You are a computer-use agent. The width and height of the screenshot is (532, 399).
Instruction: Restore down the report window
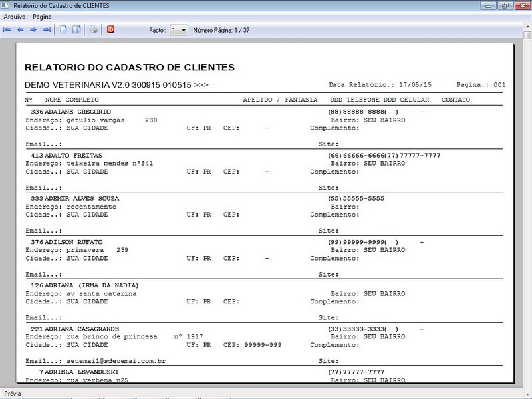click(x=504, y=5)
